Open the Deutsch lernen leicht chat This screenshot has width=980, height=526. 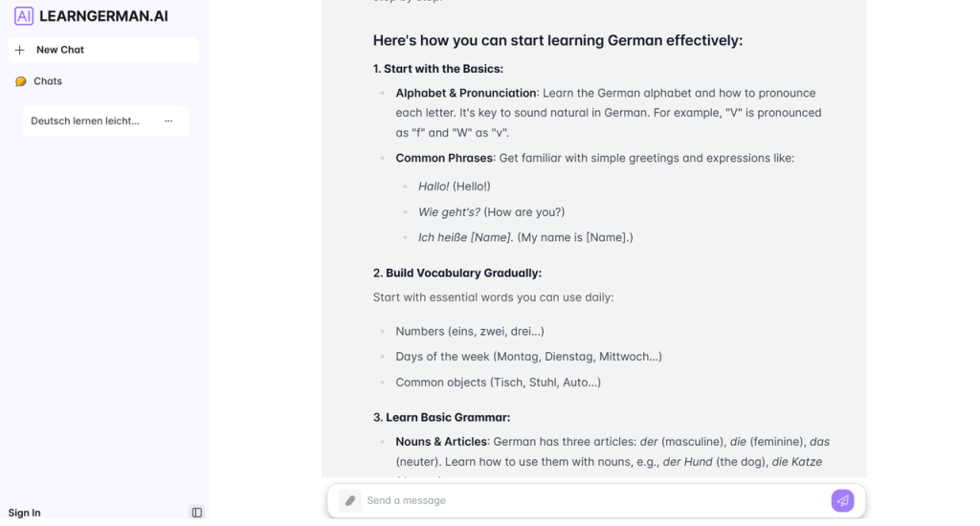pyautogui.click(x=85, y=121)
